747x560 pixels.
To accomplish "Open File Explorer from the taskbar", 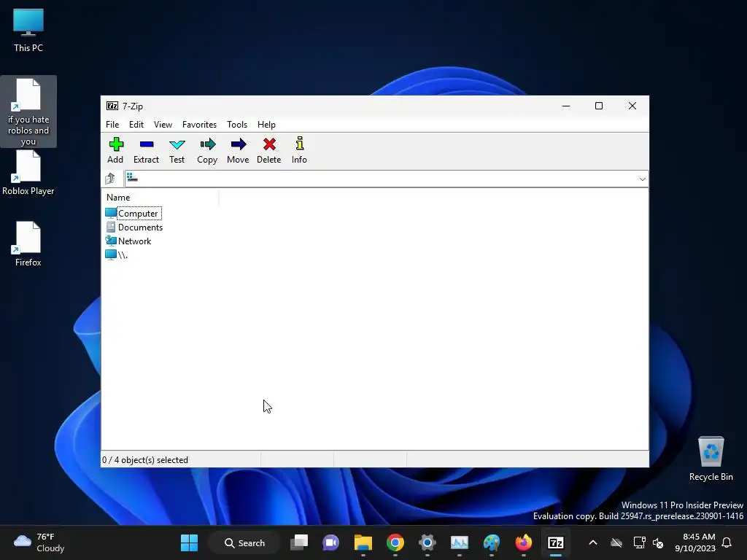I will pos(363,542).
